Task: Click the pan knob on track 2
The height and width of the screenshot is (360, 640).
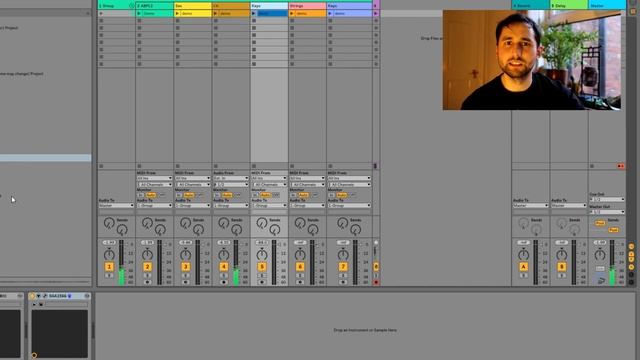Action: pyautogui.click(x=147, y=255)
